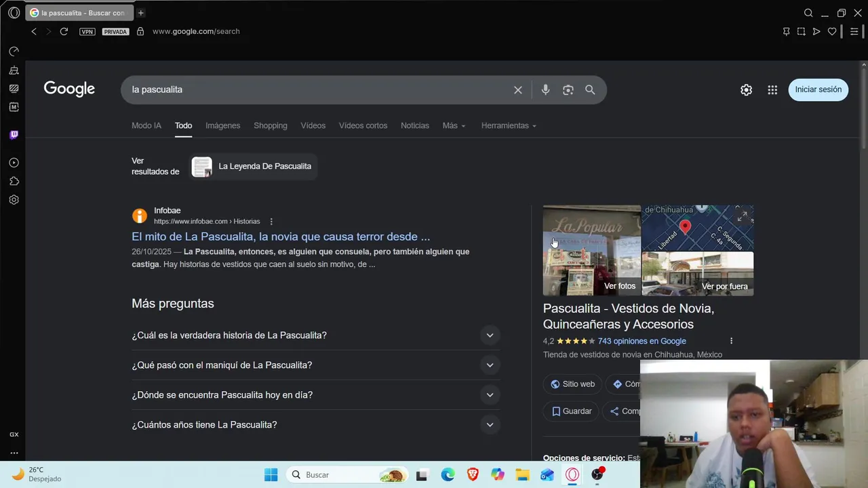Switch to Vídeos cortos tab
The height and width of the screenshot is (488, 868).
coord(363,125)
